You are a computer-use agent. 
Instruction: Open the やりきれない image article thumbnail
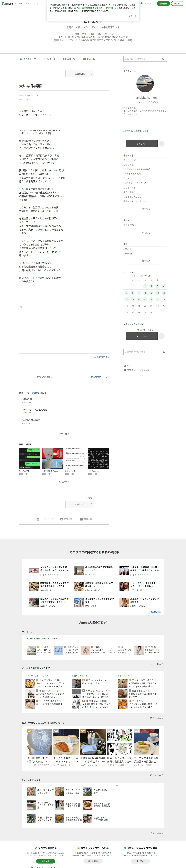pos(98,459)
